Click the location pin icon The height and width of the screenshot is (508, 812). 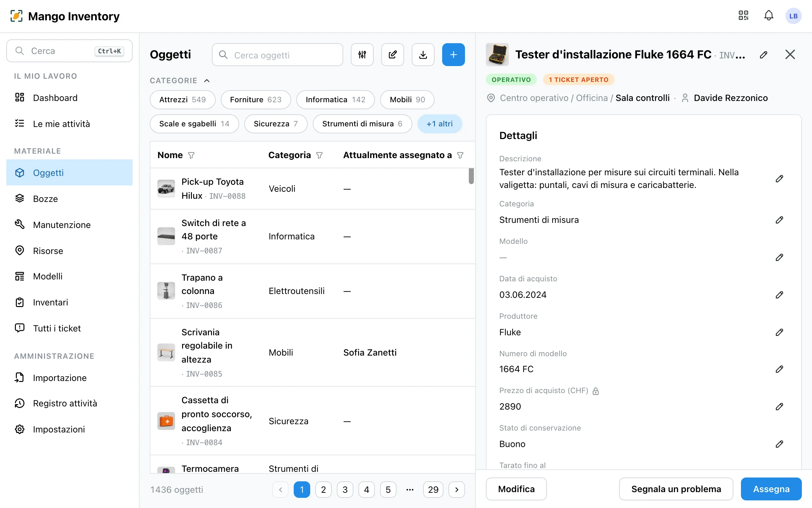tap(491, 98)
